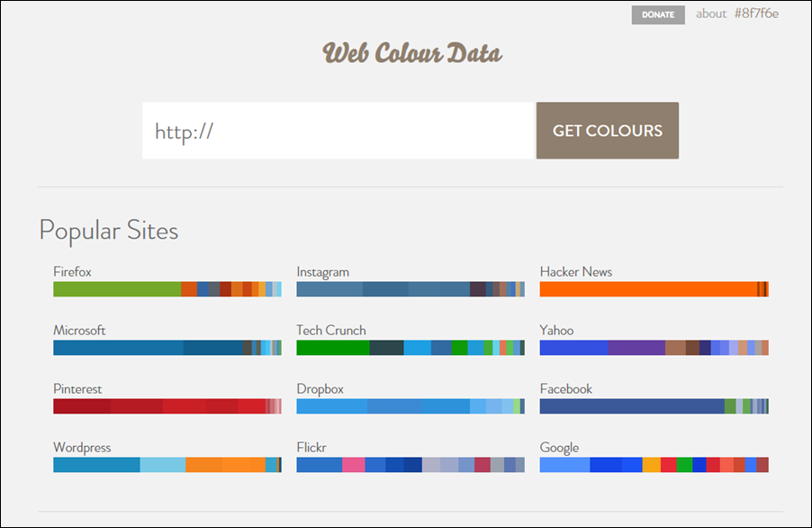The width and height of the screenshot is (812, 528).
Task: Open the about link
Action: coord(711,14)
